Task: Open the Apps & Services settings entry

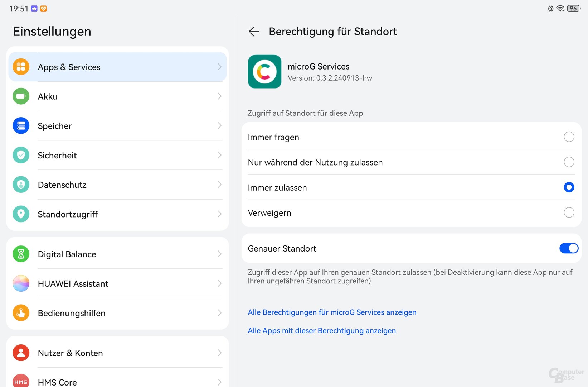Action: click(x=117, y=67)
